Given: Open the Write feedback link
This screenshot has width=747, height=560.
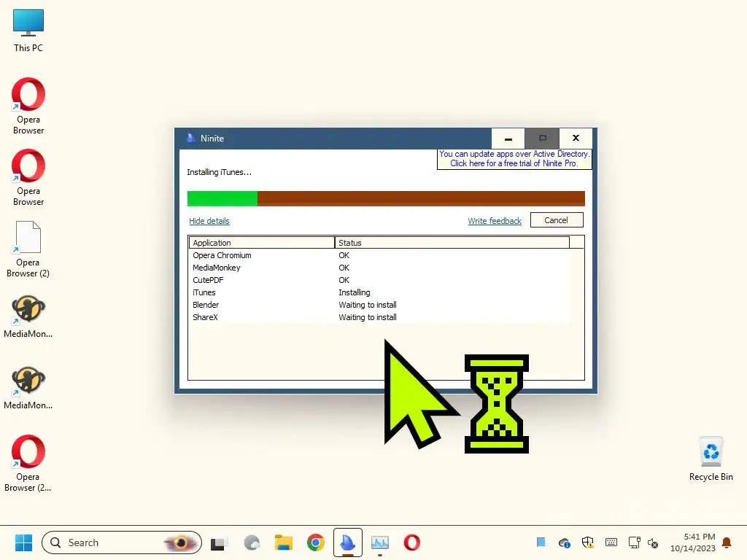Looking at the screenshot, I should (495, 221).
